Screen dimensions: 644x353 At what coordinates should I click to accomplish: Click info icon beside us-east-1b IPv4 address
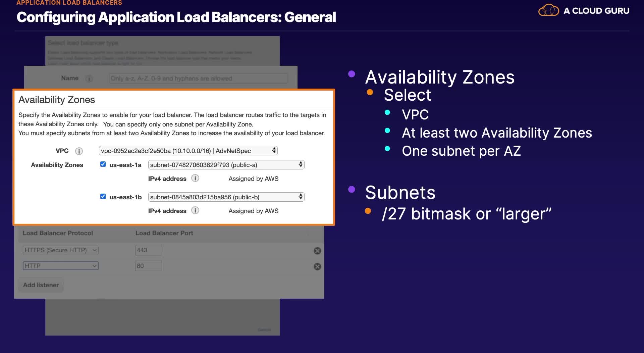point(195,210)
